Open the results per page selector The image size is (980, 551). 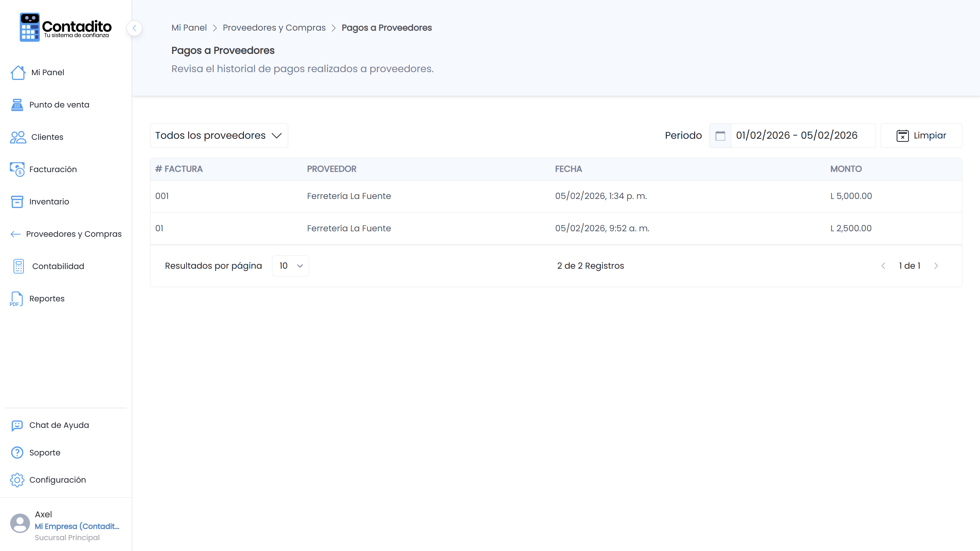[x=290, y=266]
